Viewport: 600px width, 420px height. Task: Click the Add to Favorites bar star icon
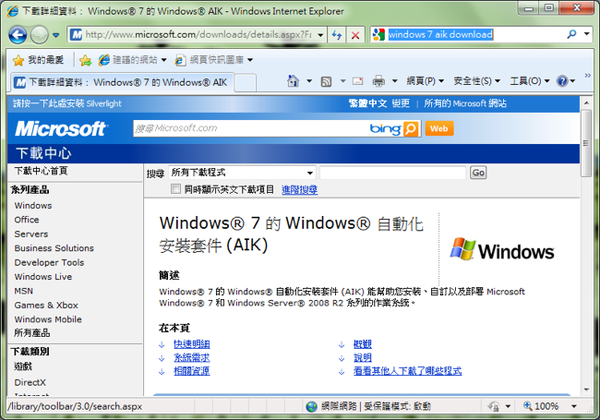pos(85,60)
